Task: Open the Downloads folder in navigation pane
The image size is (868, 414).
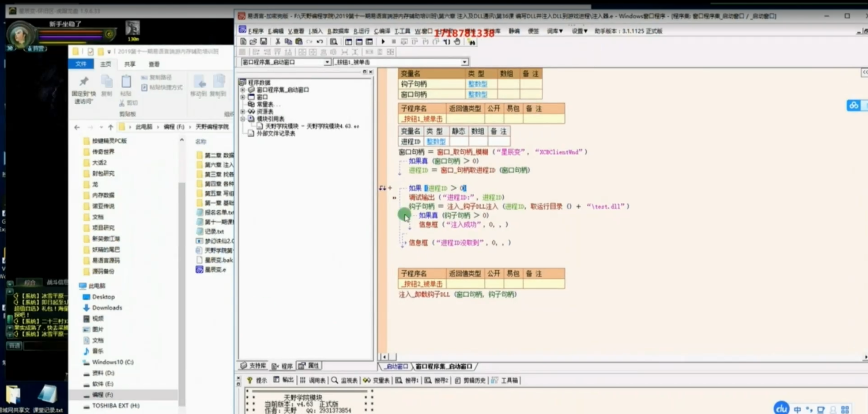Action: tap(107, 308)
